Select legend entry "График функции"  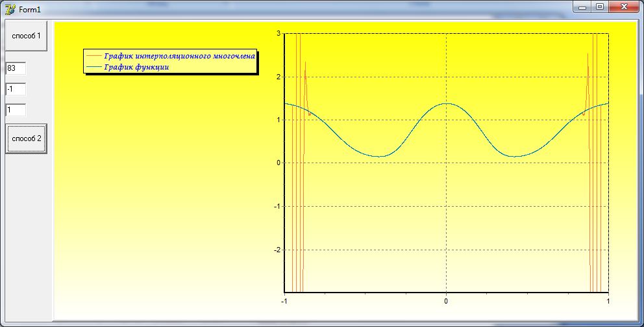[x=136, y=67]
